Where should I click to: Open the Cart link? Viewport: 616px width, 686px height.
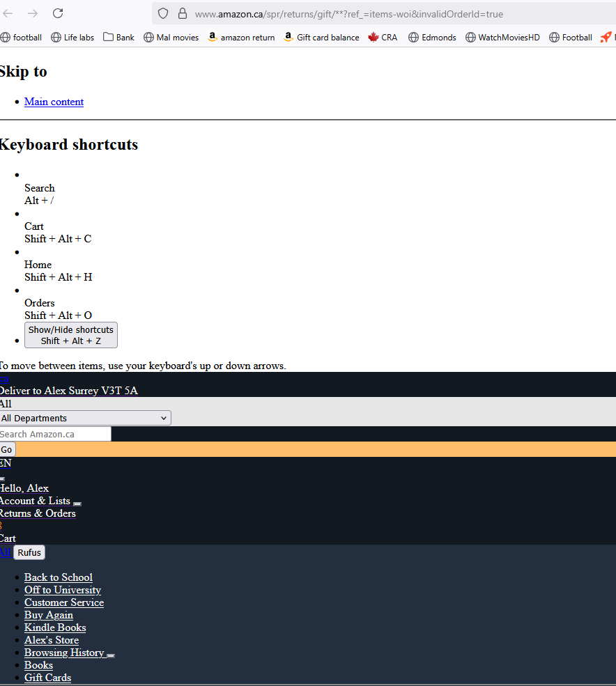(8, 538)
